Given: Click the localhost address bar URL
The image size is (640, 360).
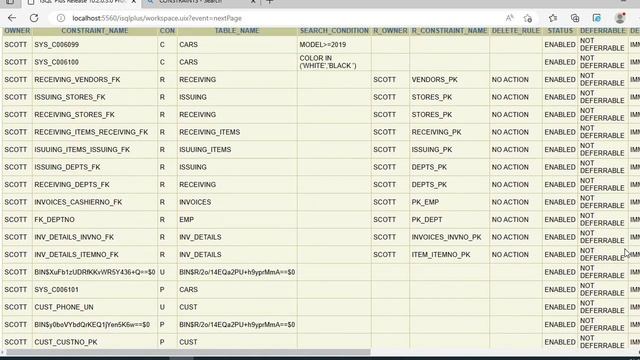Looking at the screenshot, I should tap(157, 18).
